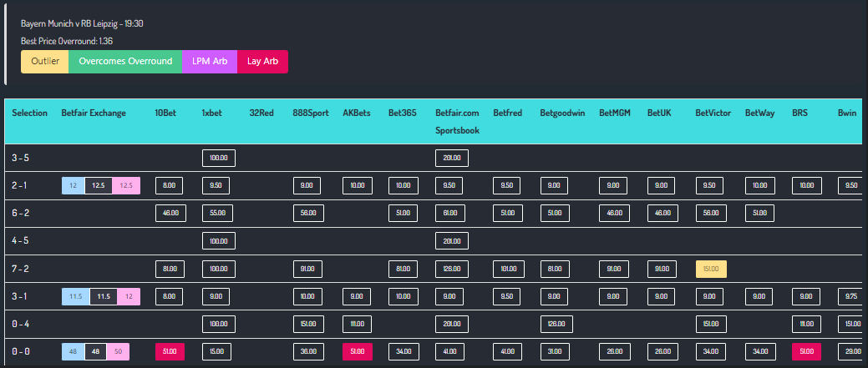The height and width of the screenshot is (368, 868).
Task: Select 1xbet 15.00 odds for 0 - 0
Action: [217, 351]
